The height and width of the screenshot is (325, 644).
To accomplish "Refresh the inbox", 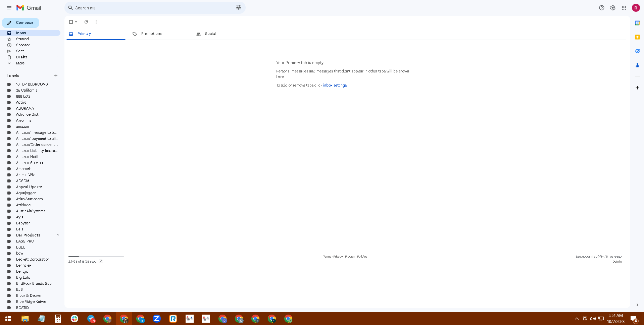I will pyautogui.click(x=86, y=22).
